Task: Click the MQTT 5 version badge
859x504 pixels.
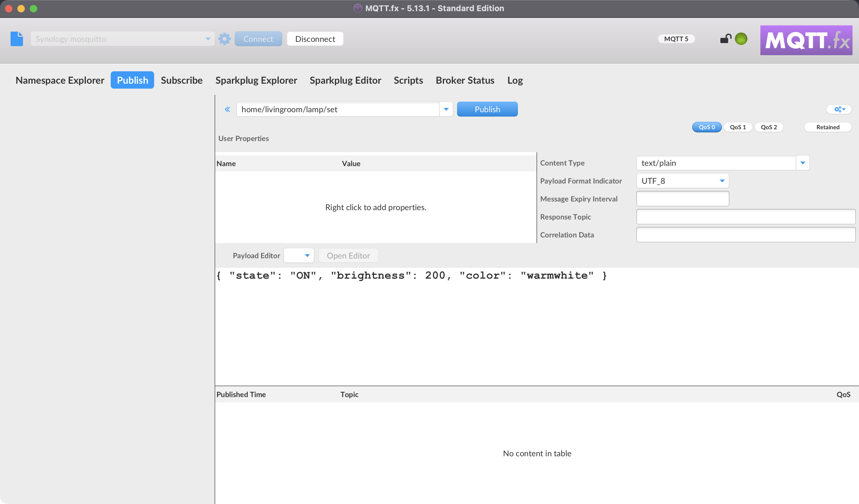Action: point(676,39)
